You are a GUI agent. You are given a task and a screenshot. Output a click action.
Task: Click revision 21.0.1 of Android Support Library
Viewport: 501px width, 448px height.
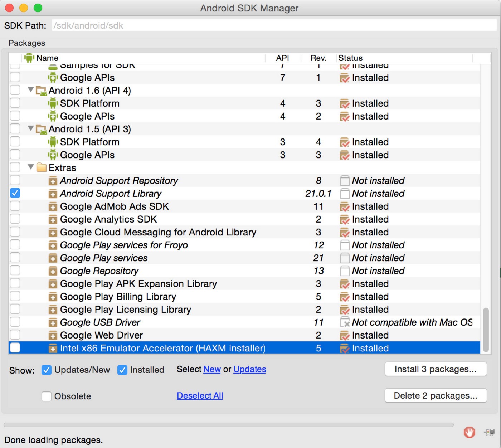(x=318, y=194)
